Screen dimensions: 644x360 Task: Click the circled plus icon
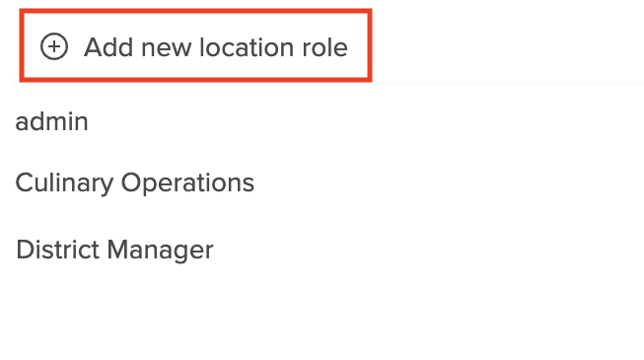[54, 46]
